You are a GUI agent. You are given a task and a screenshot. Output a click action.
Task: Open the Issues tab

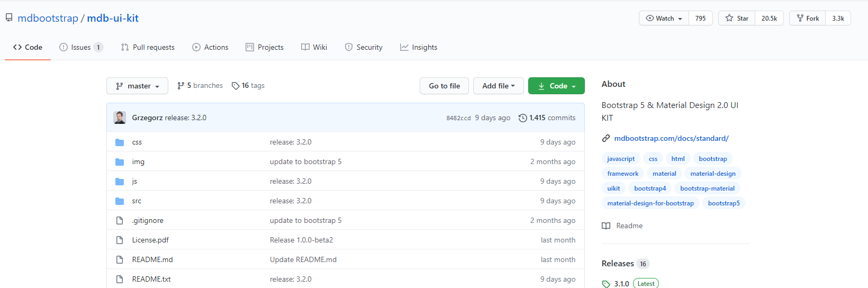[x=81, y=47]
